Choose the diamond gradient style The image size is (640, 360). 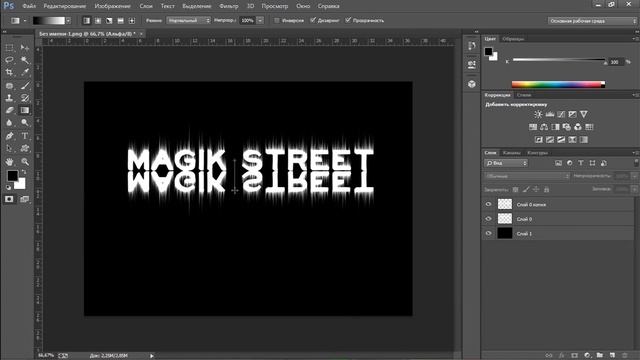pos(132,20)
